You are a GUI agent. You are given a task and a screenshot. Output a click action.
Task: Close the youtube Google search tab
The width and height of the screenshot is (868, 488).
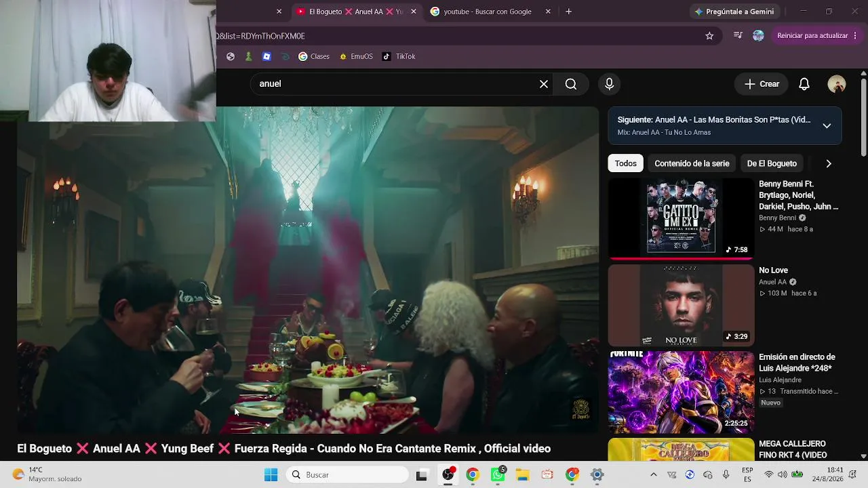coord(548,12)
